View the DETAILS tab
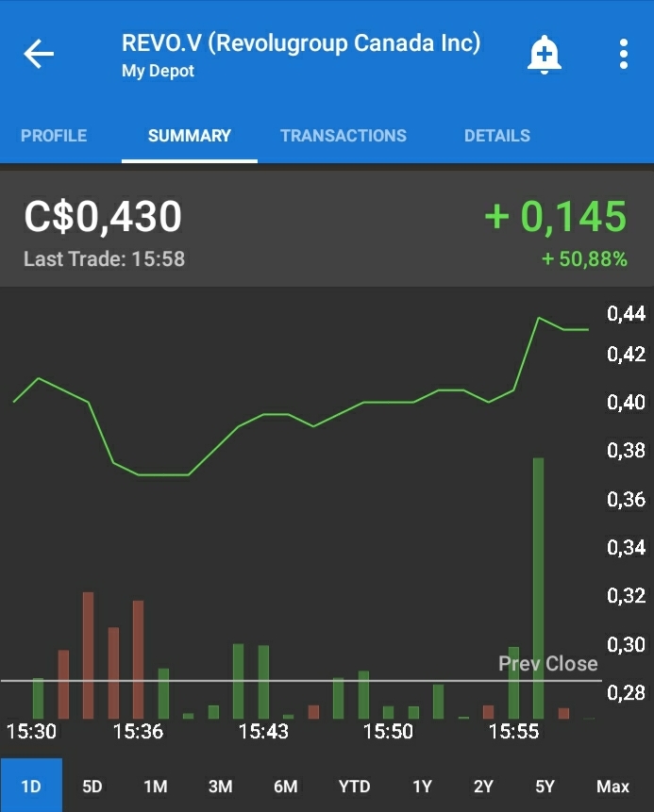 click(497, 136)
